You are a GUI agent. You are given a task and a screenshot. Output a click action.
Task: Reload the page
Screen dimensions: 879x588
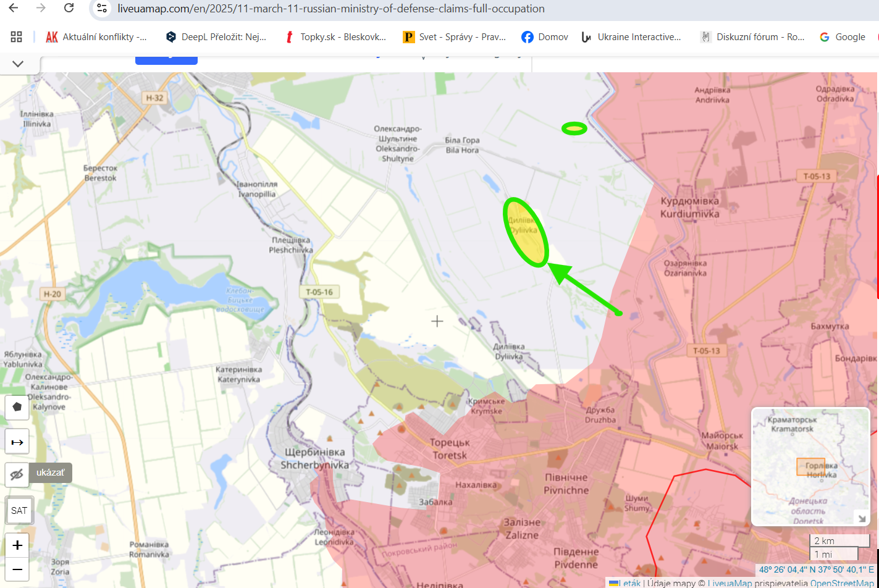[69, 9]
